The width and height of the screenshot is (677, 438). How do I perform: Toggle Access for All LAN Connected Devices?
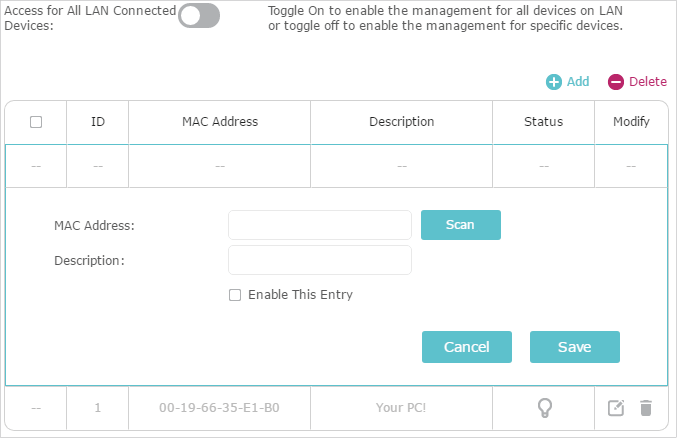pyautogui.click(x=199, y=16)
